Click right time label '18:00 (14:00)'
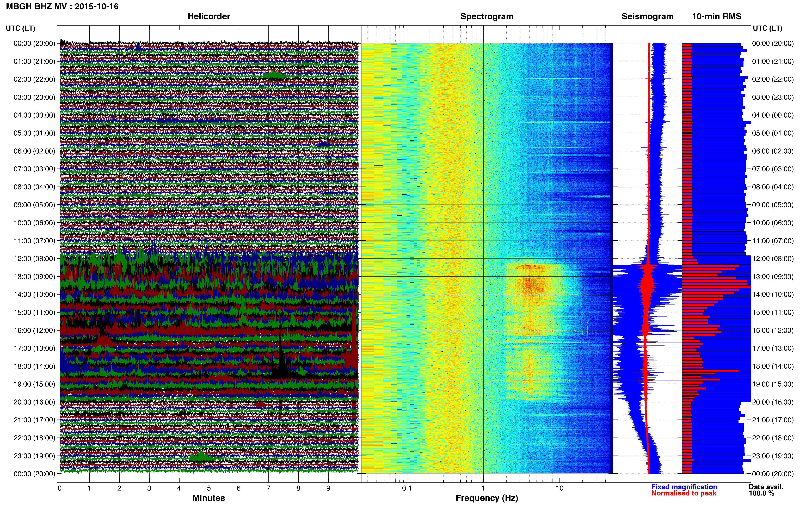Image resolution: width=812 pixels, height=508 pixels. (x=773, y=366)
